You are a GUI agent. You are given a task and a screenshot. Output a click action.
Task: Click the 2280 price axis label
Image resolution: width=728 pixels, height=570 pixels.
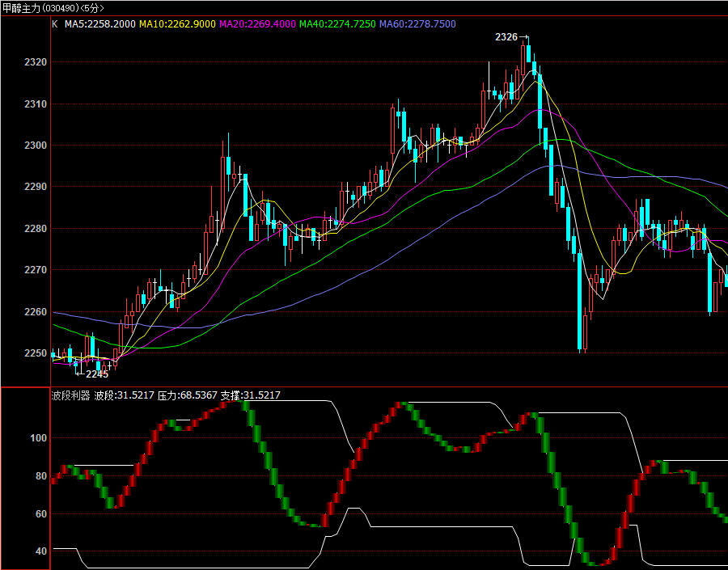coord(36,228)
